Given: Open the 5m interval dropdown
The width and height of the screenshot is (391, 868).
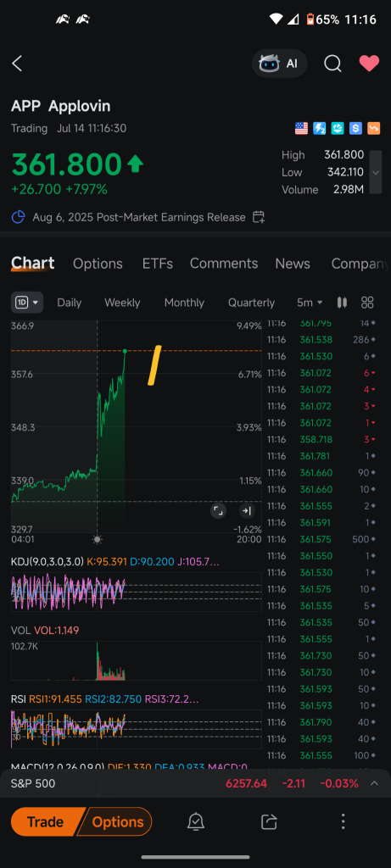Looking at the screenshot, I should pos(310,303).
